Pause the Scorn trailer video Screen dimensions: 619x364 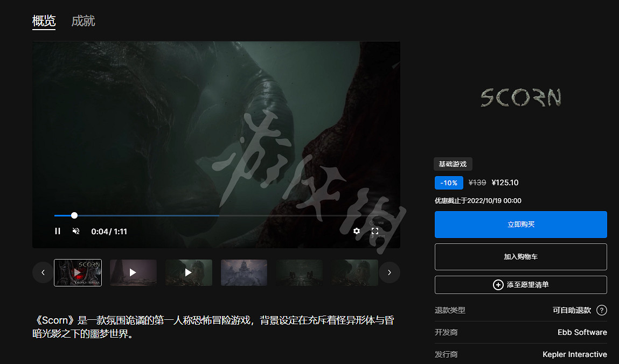pos(58,231)
